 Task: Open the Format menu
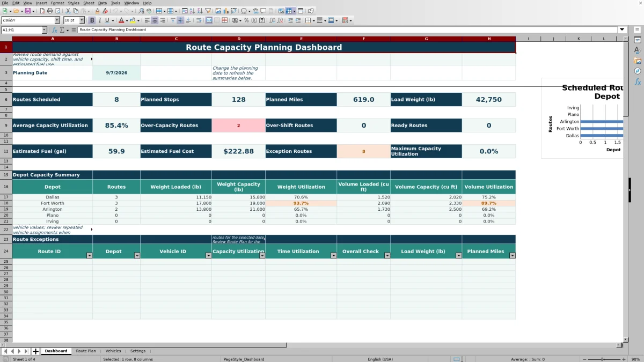point(57,3)
